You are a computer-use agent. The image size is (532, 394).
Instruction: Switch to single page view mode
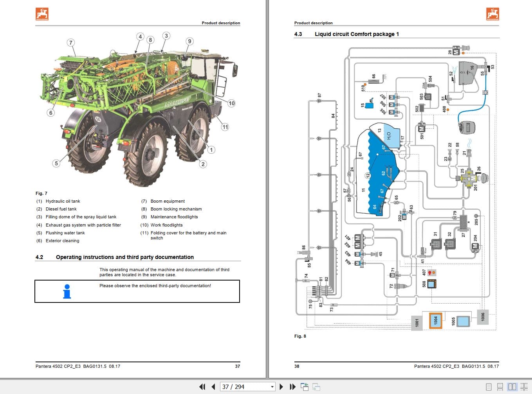[488, 387]
